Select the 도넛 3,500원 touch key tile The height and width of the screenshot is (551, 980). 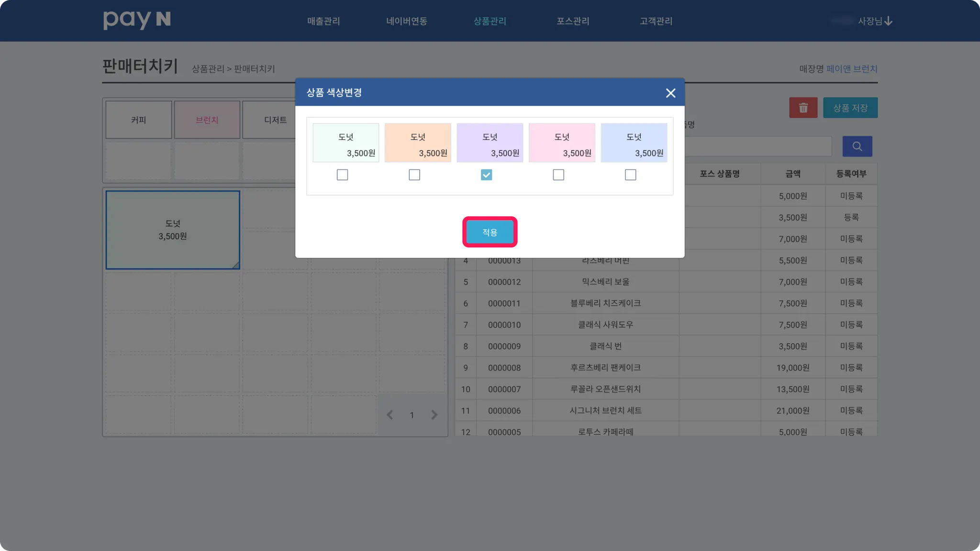click(x=173, y=230)
